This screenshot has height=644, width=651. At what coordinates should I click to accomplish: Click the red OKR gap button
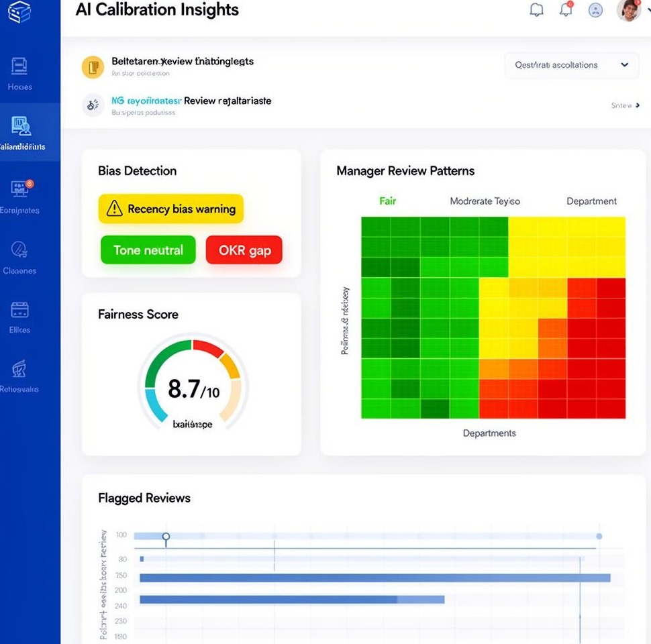tap(244, 250)
